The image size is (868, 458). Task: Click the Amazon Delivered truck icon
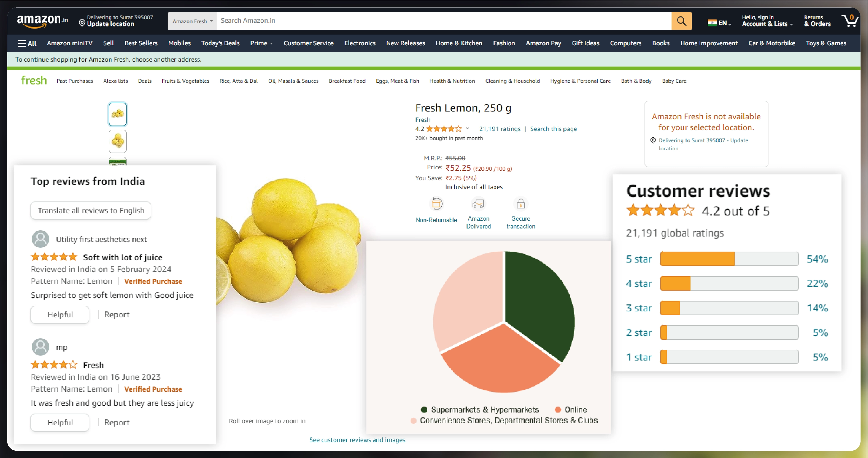tap(478, 204)
